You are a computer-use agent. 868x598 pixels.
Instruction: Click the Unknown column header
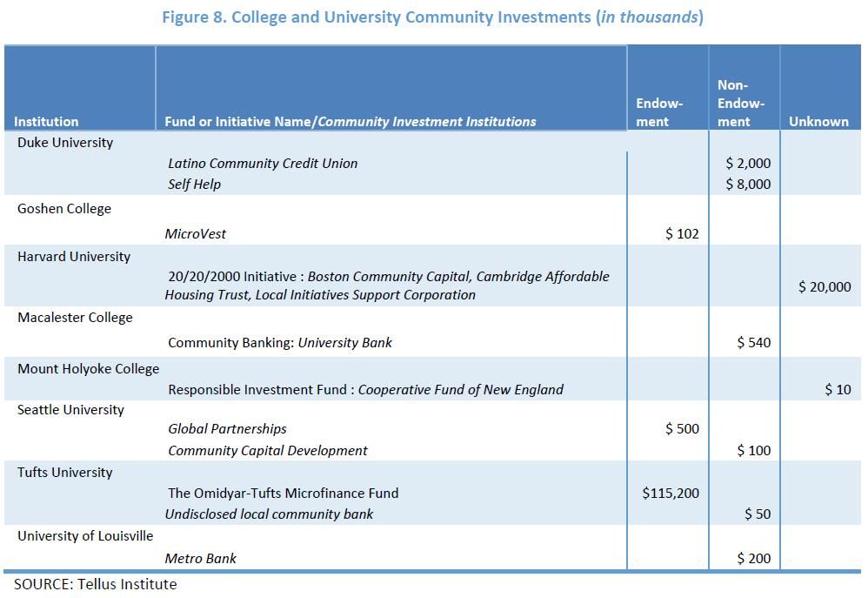818,121
